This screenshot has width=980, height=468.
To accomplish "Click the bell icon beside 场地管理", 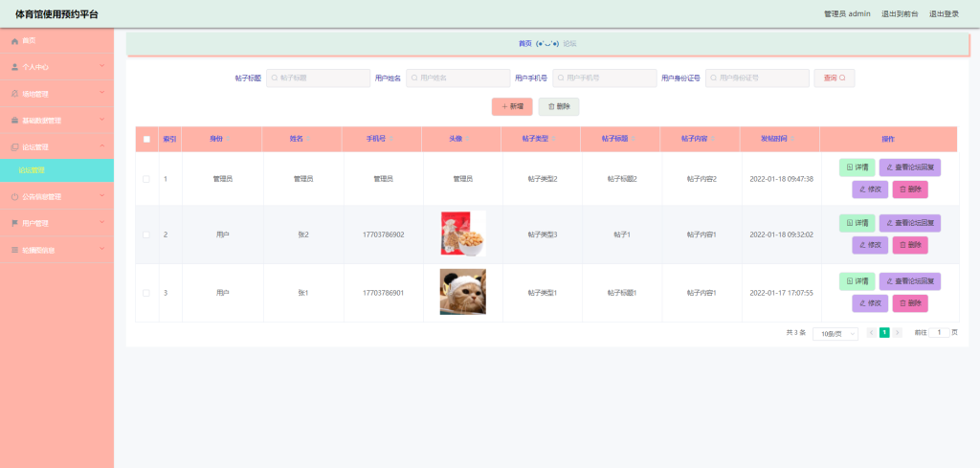I will tap(15, 94).
